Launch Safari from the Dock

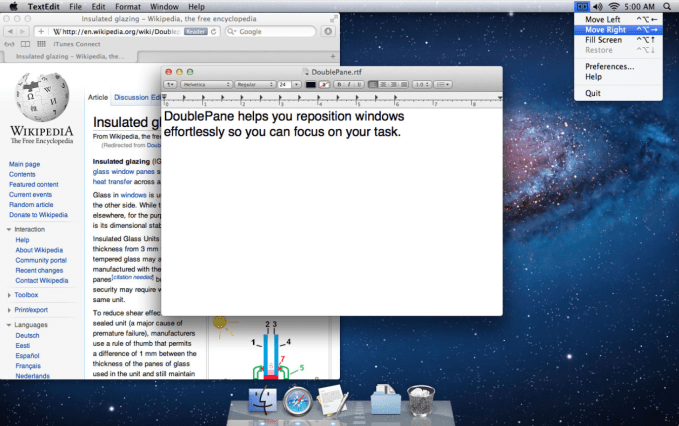(297, 402)
